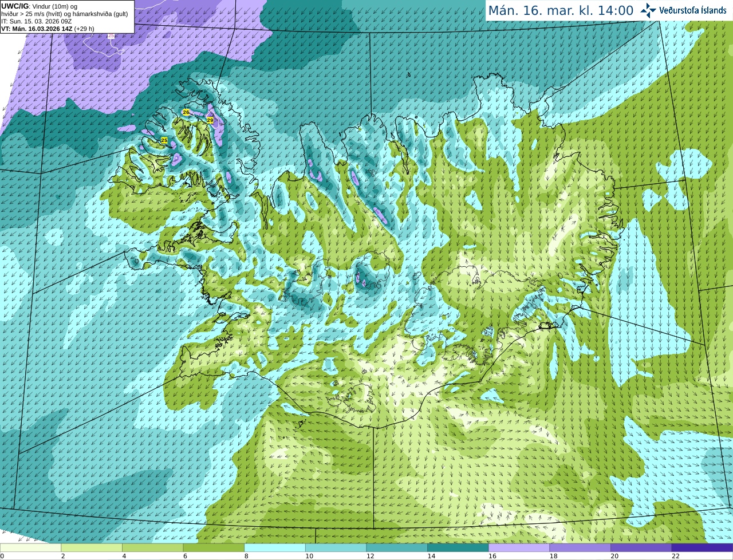This screenshot has width=733, height=560.
Task: Click the scale label '2'
Action: 63,556
